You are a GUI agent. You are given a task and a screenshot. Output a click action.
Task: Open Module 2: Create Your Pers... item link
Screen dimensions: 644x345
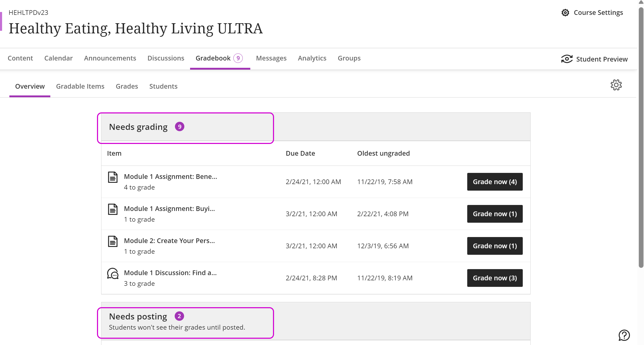click(x=169, y=241)
